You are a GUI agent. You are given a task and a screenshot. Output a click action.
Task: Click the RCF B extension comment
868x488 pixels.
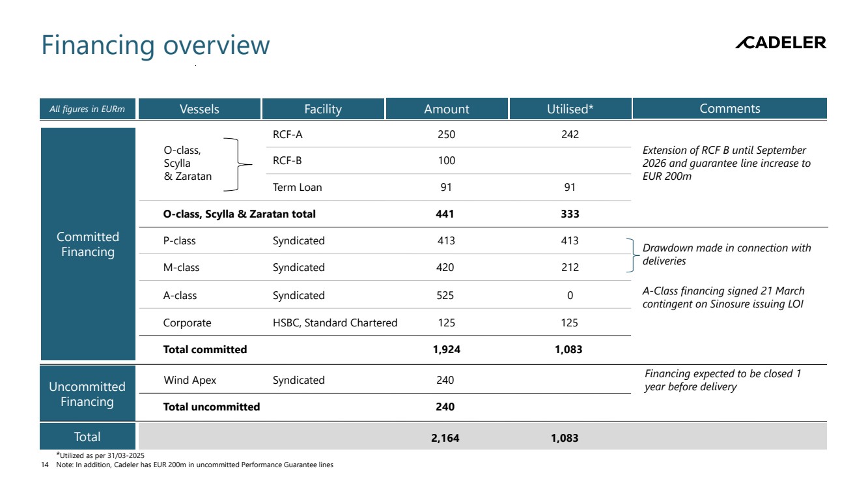click(726, 163)
